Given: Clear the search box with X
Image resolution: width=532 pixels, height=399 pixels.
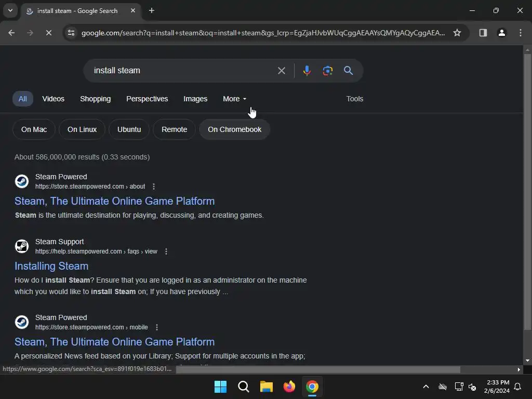Looking at the screenshot, I should tap(281, 71).
